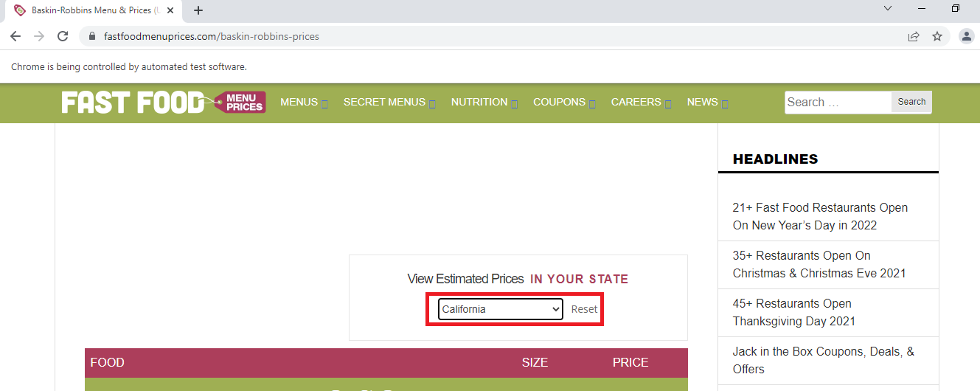Click the FOOD column header
The height and width of the screenshot is (391, 980).
click(x=107, y=363)
